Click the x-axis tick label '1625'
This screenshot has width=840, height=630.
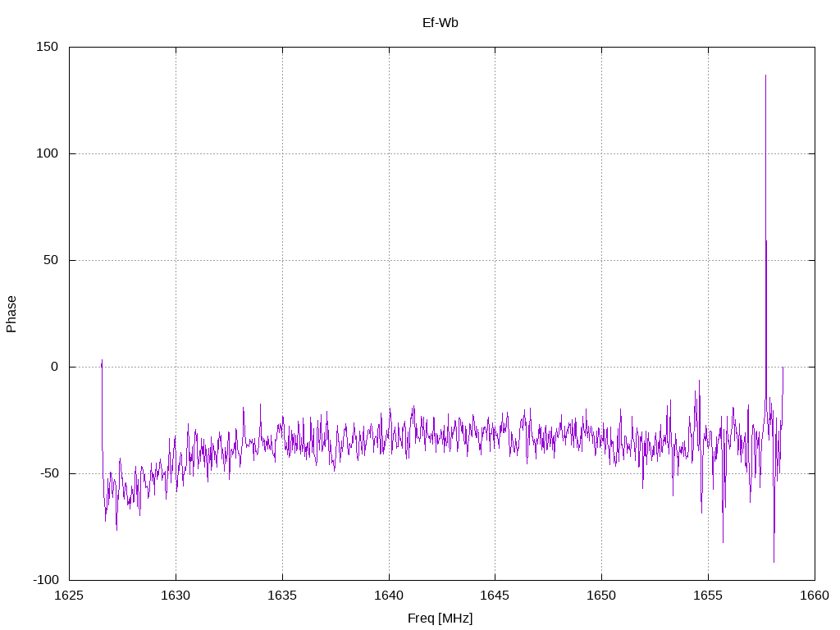point(69,596)
